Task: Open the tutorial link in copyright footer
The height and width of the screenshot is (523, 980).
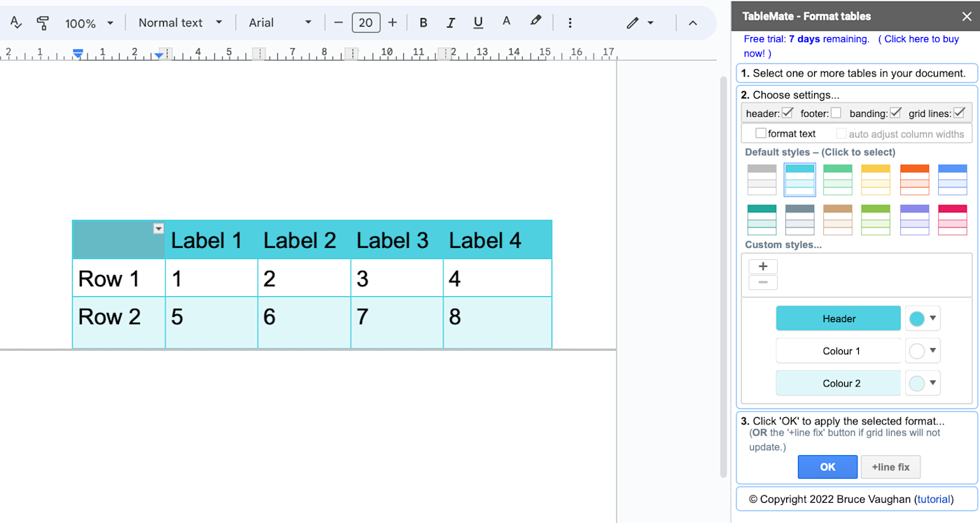Action: [x=934, y=499]
